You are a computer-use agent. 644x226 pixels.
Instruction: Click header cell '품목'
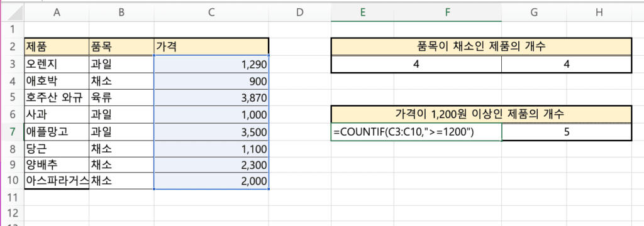point(121,46)
